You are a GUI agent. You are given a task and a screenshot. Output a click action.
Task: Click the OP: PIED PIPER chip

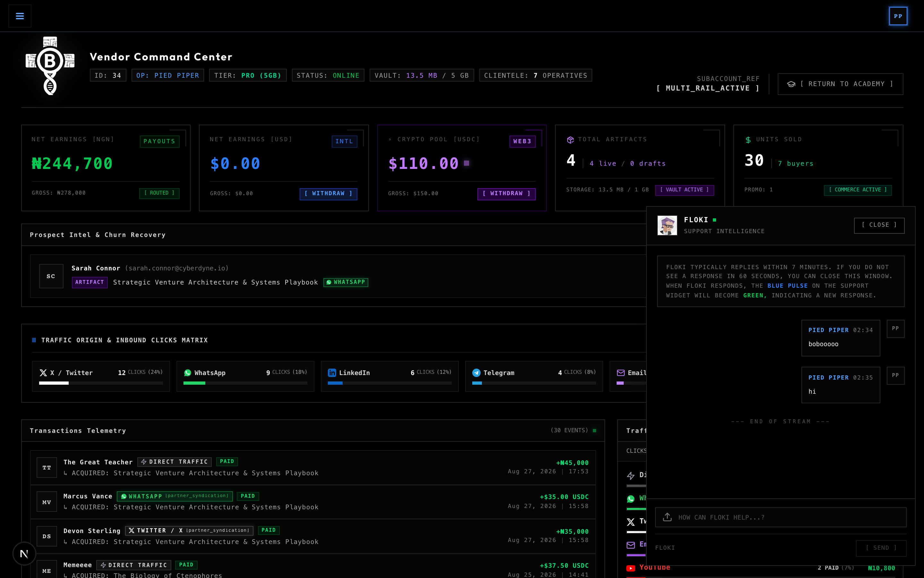[x=167, y=75]
